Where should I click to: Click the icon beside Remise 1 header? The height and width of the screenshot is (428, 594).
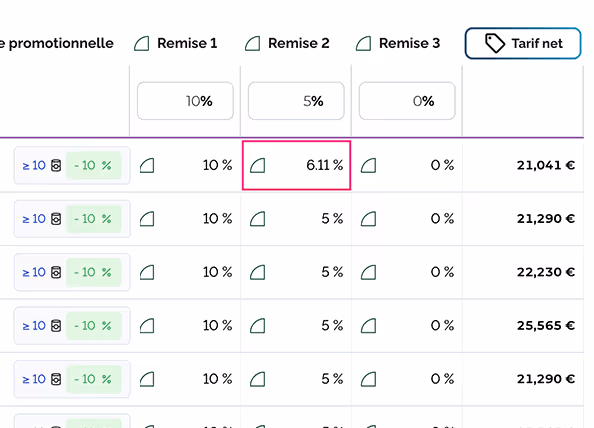click(x=142, y=44)
